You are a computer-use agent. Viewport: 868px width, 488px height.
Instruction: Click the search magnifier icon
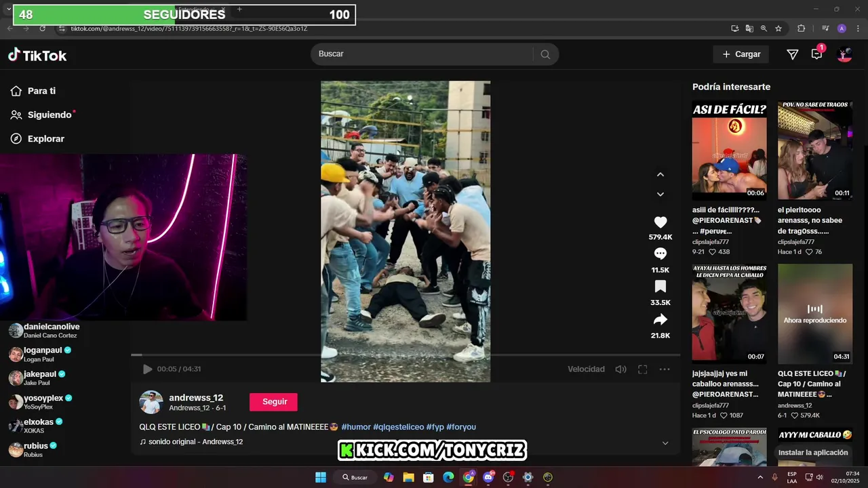click(x=545, y=54)
